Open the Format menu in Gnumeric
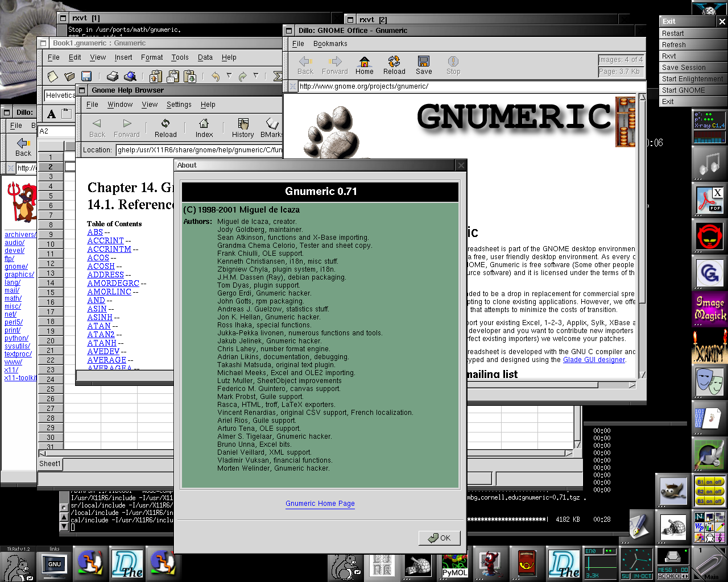This screenshot has width=728, height=582. 152,57
